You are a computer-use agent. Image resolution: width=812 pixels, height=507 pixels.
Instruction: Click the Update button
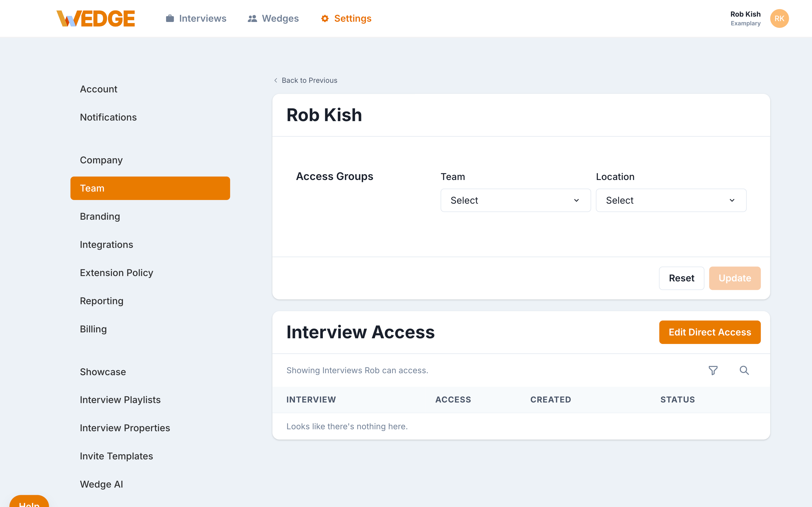(735, 278)
